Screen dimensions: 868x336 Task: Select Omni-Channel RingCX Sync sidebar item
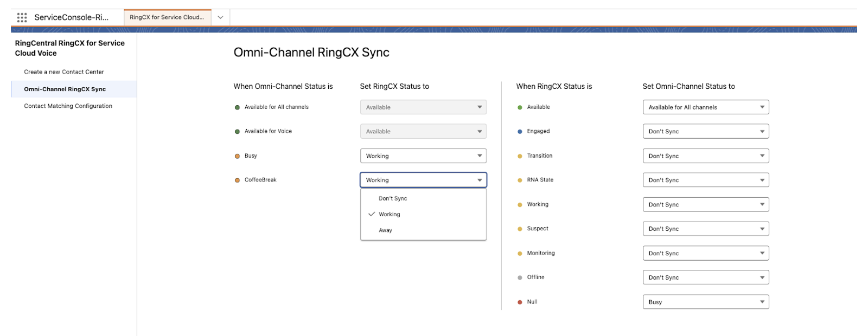65,89
